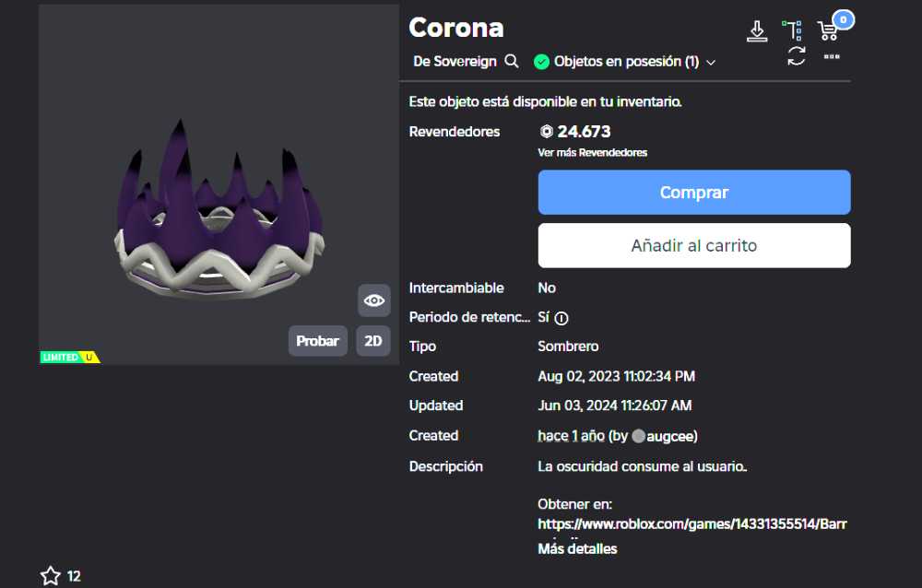Click the Probar button on the preview
922x588 pixels.
coord(317,340)
